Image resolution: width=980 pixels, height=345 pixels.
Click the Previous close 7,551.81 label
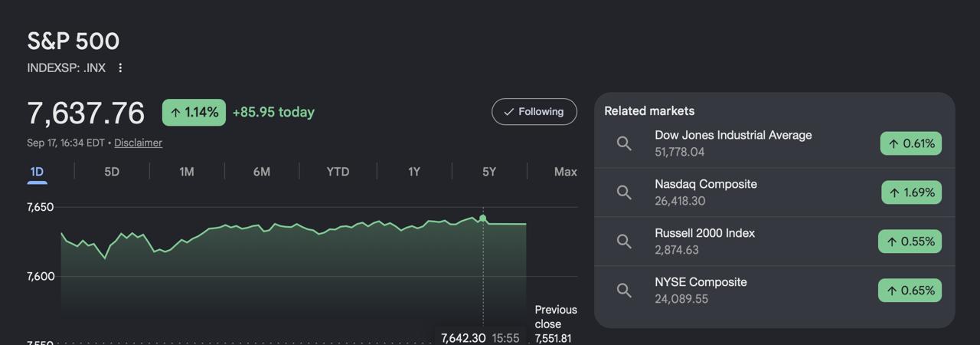point(556,324)
